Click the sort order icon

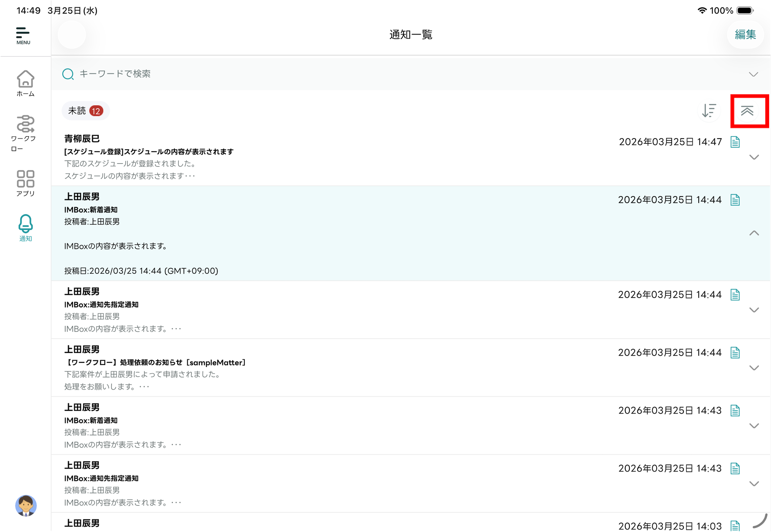(709, 111)
